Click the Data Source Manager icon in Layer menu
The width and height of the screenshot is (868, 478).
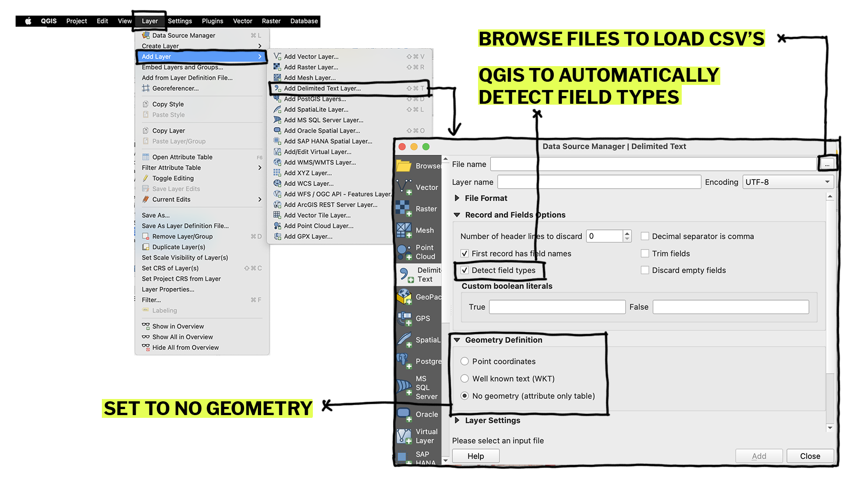[x=146, y=35]
